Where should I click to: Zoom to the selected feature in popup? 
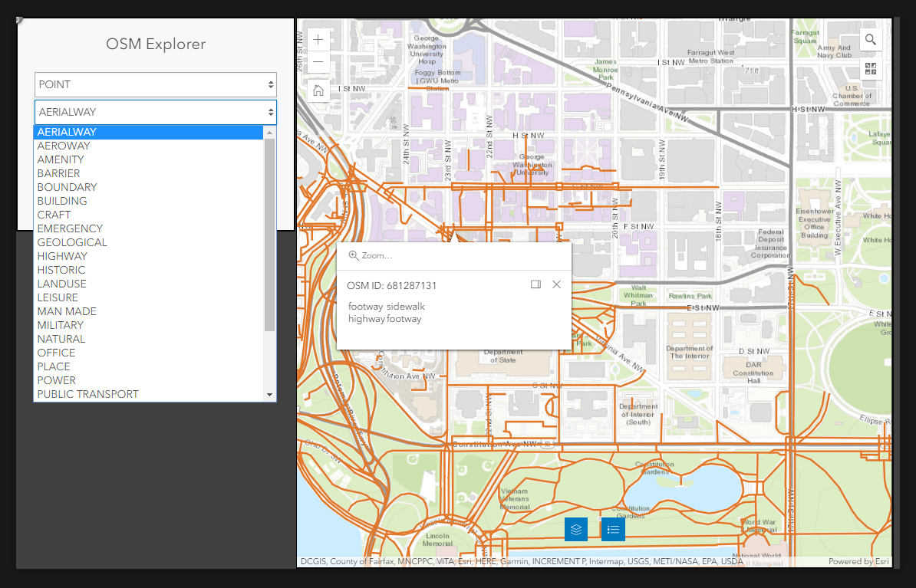coord(371,256)
